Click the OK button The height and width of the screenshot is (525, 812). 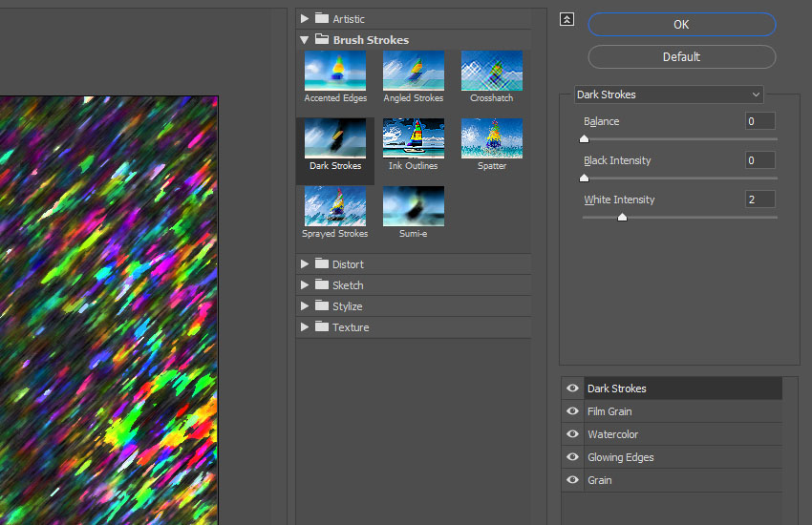point(681,24)
